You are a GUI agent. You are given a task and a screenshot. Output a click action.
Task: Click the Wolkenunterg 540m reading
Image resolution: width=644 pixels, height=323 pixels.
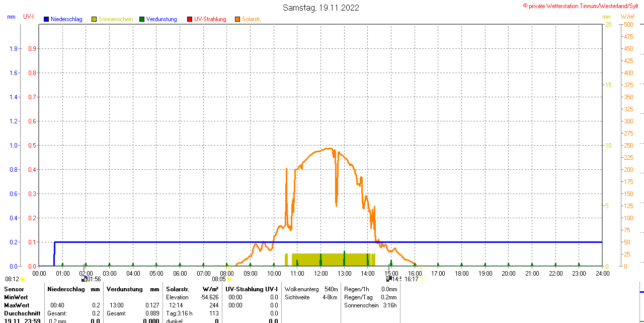[x=331, y=289]
